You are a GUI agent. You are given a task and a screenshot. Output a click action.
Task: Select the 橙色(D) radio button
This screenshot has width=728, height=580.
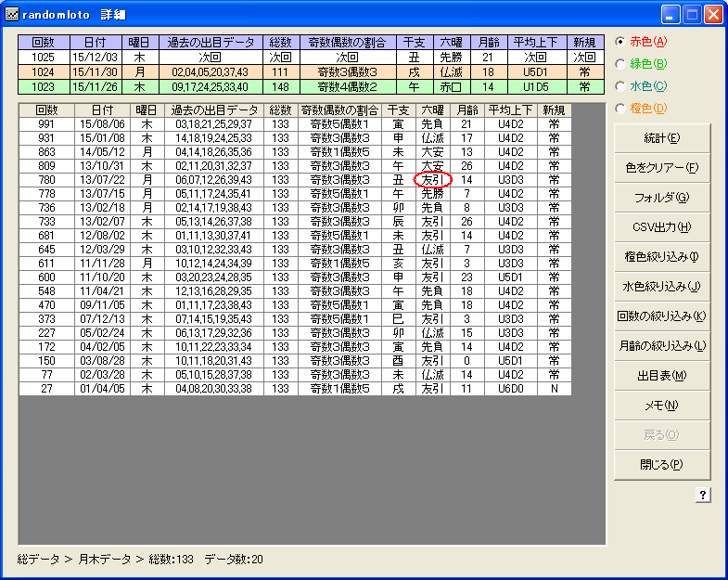pyautogui.click(x=620, y=109)
